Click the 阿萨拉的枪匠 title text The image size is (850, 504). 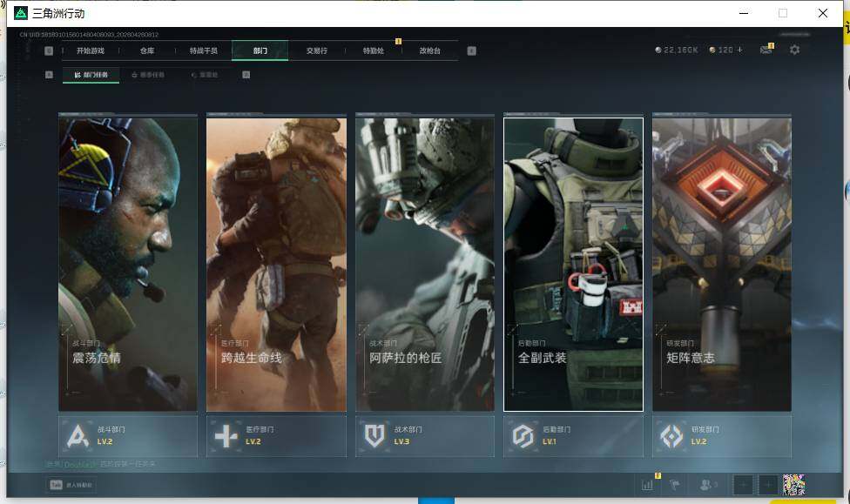(x=406, y=359)
